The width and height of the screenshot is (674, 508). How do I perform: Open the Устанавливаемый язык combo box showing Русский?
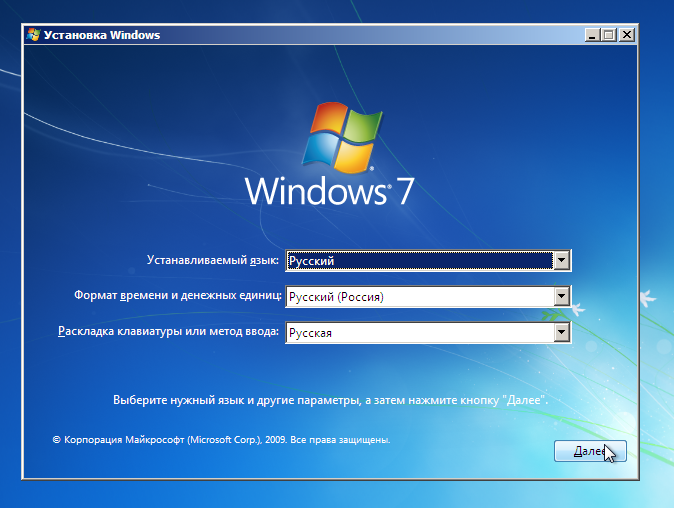click(x=428, y=260)
